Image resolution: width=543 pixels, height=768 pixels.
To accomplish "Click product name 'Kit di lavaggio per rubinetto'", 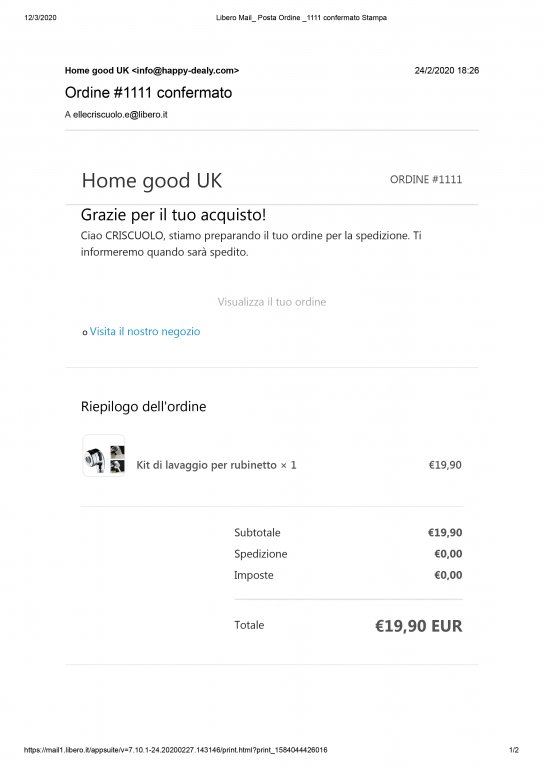I will [x=206, y=465].
